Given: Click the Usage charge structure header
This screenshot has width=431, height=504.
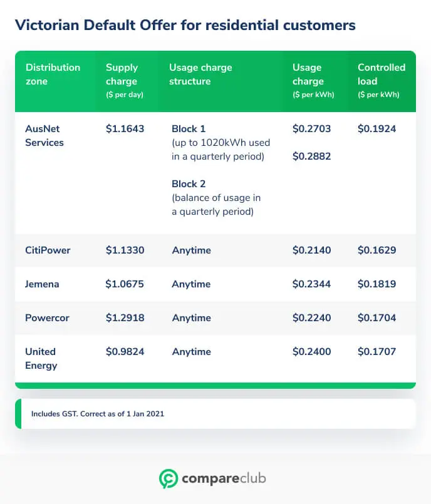Looking at the screenshot, I should tap(200, 75).
